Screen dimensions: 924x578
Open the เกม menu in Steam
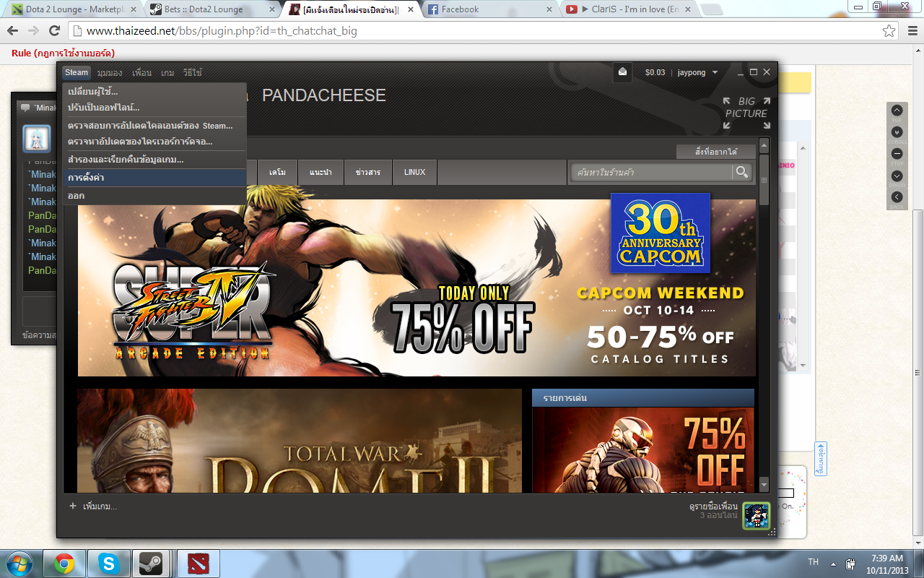point(167,73)
